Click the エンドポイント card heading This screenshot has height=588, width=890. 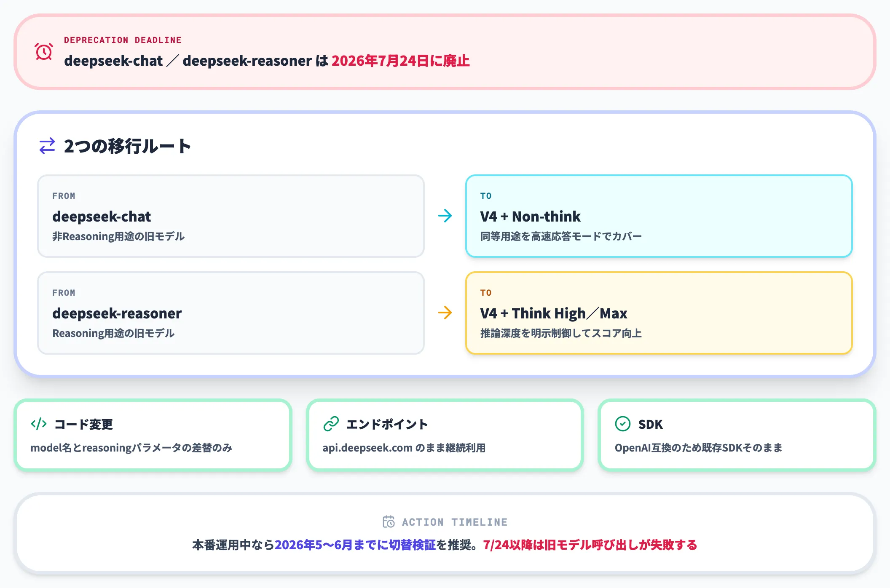387,424
